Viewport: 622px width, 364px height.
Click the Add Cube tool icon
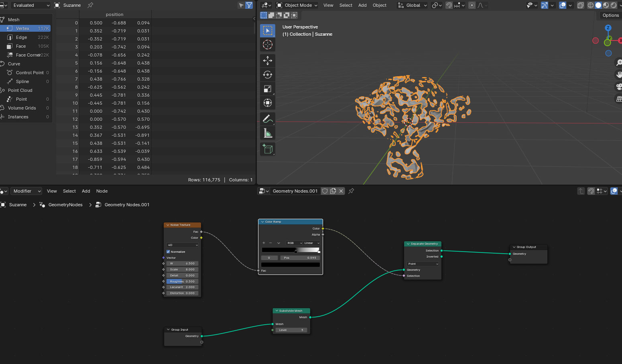pyautogui.click(x=268, y=149)
